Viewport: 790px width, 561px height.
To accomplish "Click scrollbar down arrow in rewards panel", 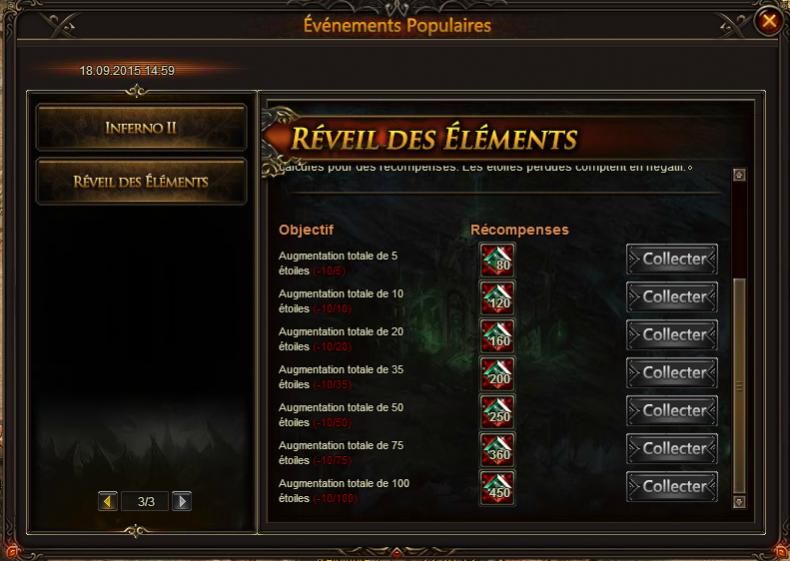I will pyautogui.click(x=739, y=502).
